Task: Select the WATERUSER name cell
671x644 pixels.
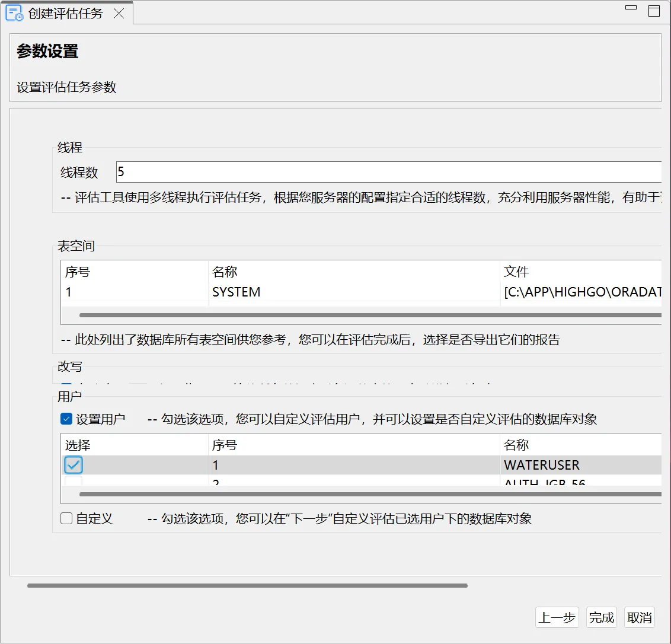Action: tap(542, 465)
